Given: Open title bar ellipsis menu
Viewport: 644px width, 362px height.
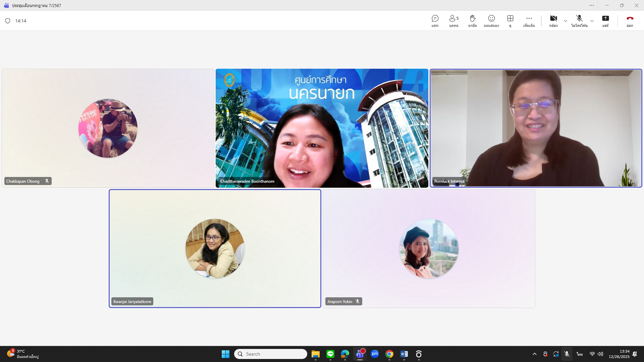Looking at the screenshot, I should (x=591, y=5).
